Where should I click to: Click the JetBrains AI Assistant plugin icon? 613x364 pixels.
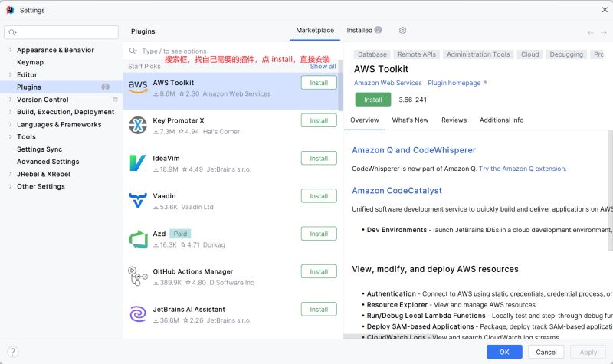tap(138, 314)
